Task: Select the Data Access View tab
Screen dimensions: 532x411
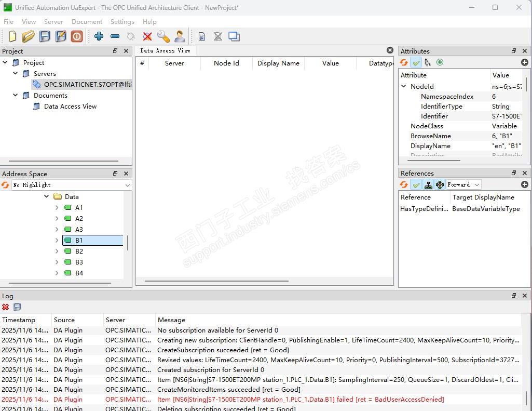Action: point(166,50)
